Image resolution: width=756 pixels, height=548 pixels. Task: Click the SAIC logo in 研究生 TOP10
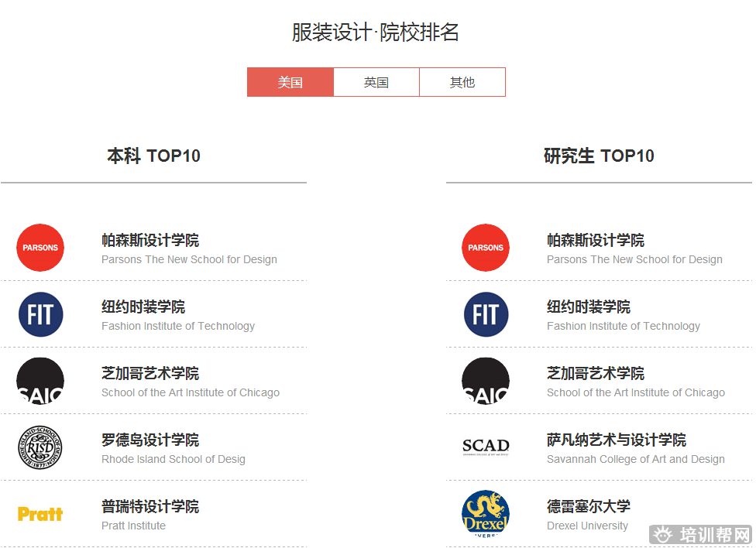click(486, 381)
